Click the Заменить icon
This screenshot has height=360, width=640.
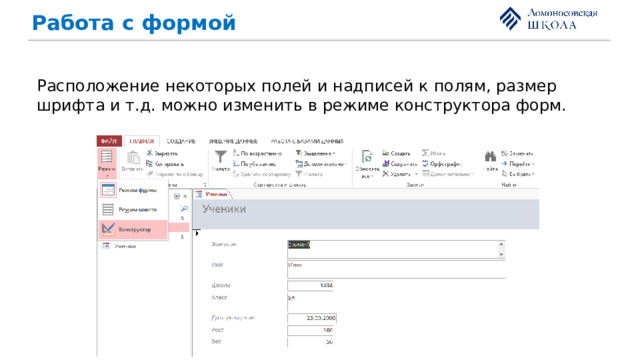coord(504,153)
